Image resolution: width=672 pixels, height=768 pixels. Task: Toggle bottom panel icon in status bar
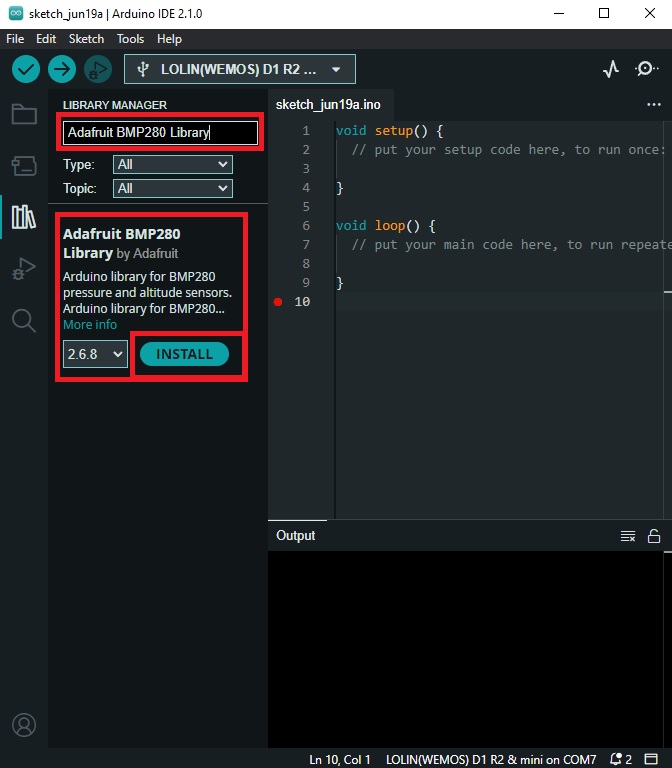[651, 759]
